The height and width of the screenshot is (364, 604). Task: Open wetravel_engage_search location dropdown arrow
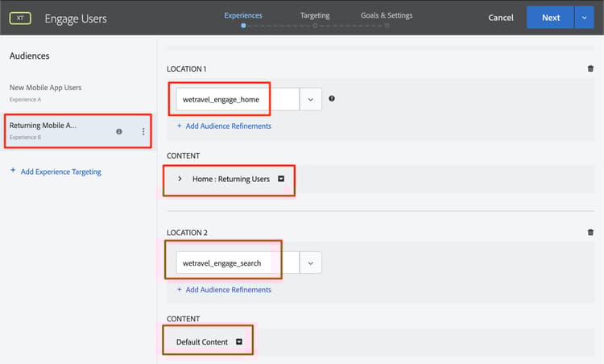311,263
